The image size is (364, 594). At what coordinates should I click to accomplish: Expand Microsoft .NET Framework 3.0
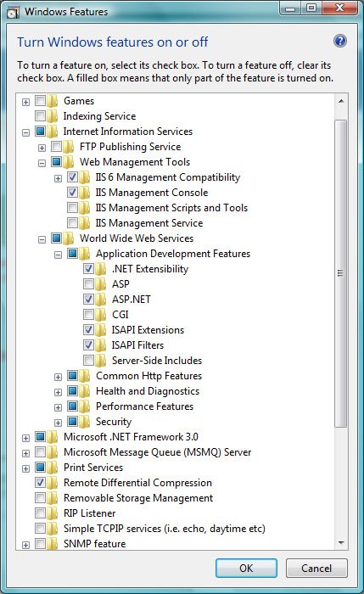[25, 439]
